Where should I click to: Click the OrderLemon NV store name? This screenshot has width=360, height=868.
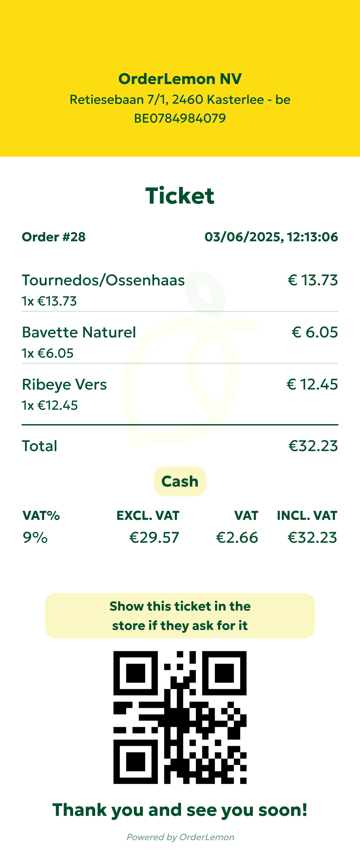click(x=180, y=79)
